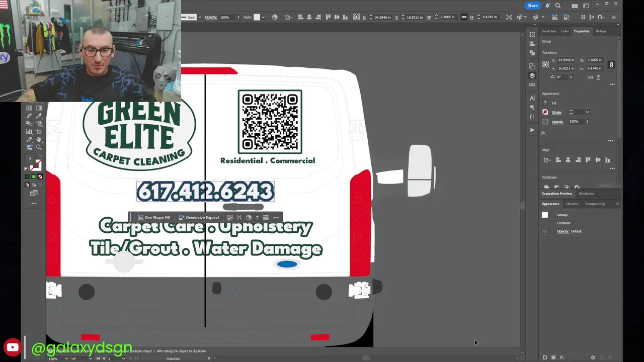Click the Arrange Documents icon

click(575, 6)
